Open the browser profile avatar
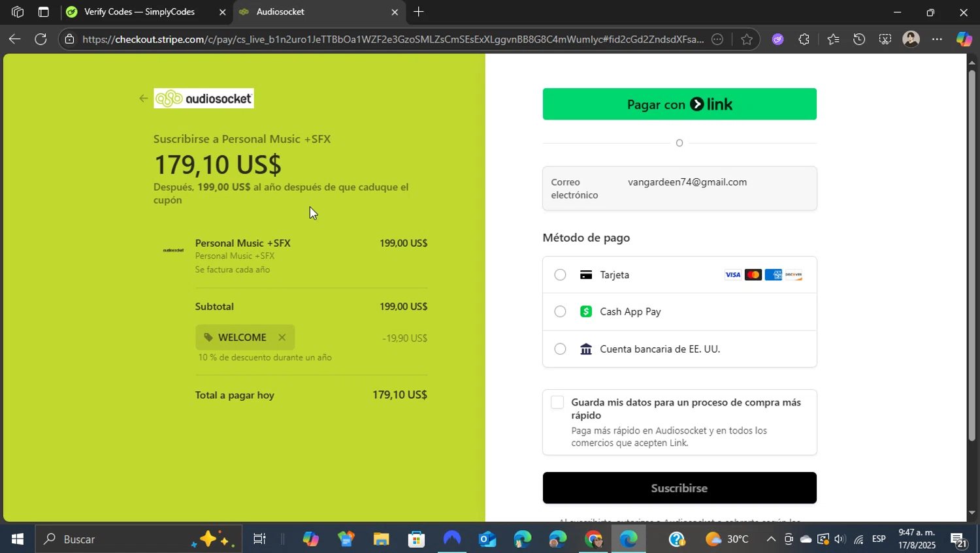980x553 pixels. click(911, 39)
